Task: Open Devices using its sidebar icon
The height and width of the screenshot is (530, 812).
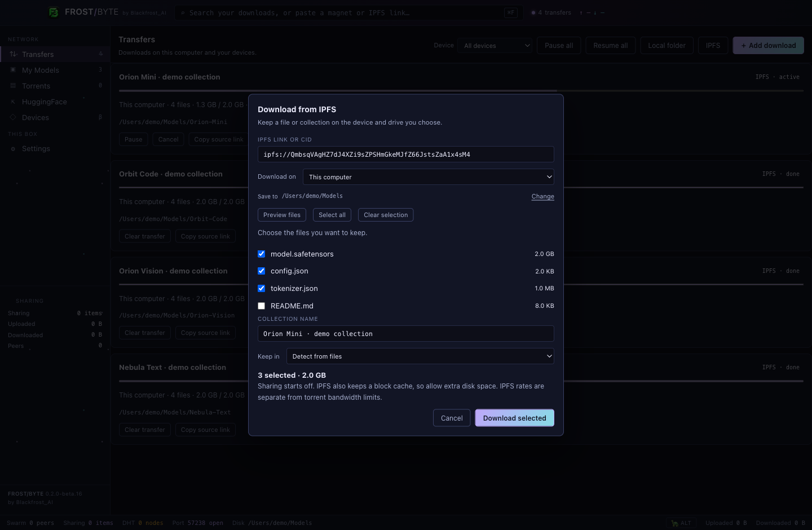Action: coord(13,117)
